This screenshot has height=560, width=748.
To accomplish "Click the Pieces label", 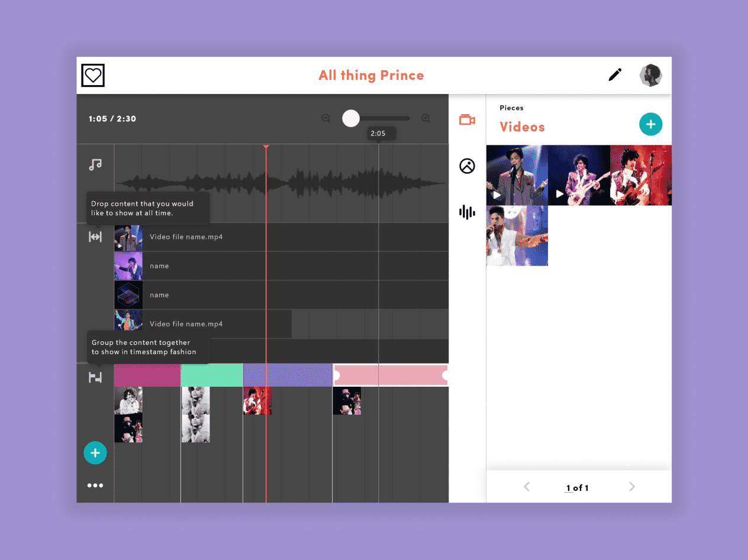I will 511,108.
